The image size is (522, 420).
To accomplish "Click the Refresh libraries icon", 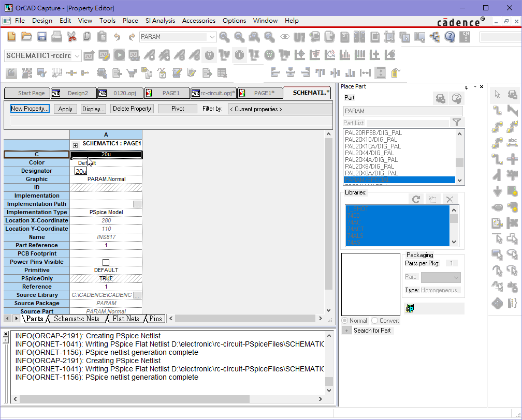I will [x=416, y=200].
